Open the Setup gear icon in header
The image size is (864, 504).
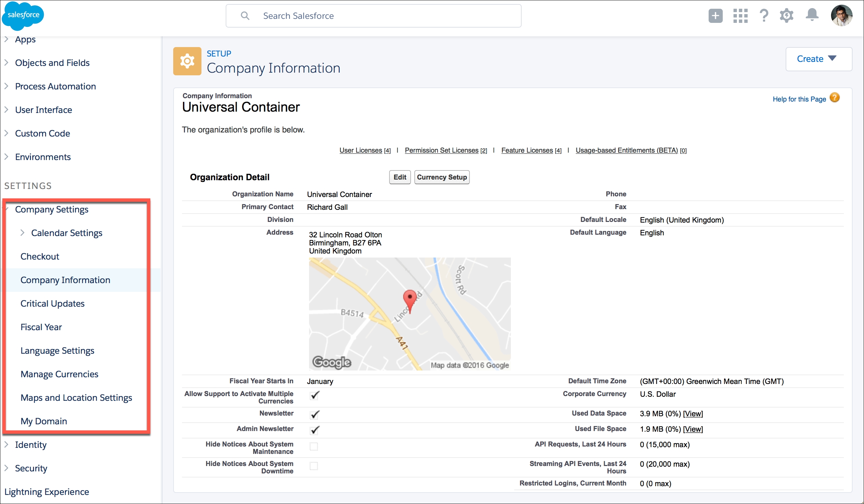787,16
